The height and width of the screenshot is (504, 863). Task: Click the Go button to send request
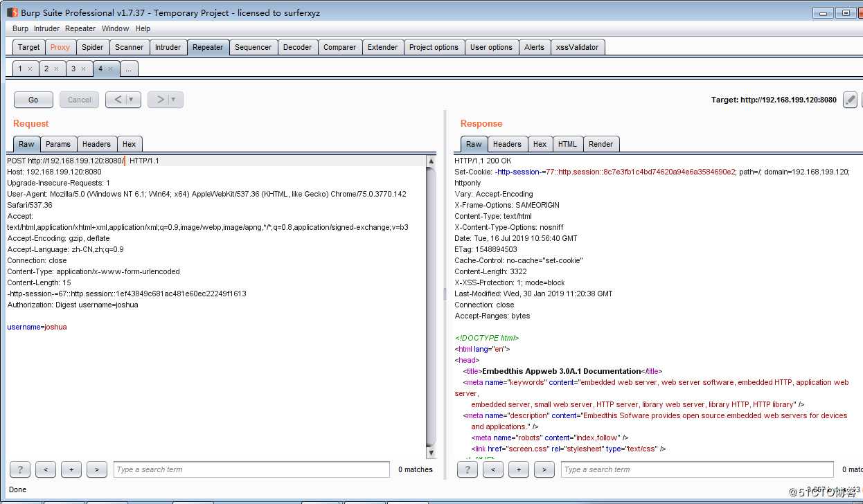[33, 100]
